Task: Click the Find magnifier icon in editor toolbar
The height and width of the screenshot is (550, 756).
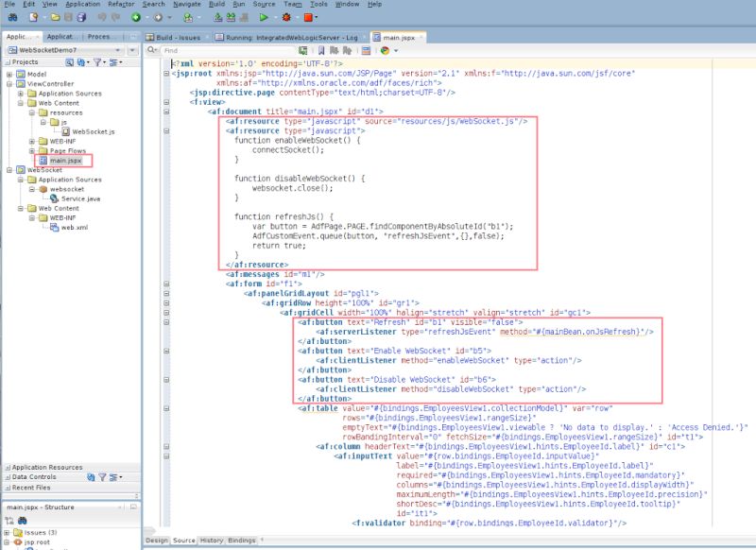Action: [x=151, y=50]
